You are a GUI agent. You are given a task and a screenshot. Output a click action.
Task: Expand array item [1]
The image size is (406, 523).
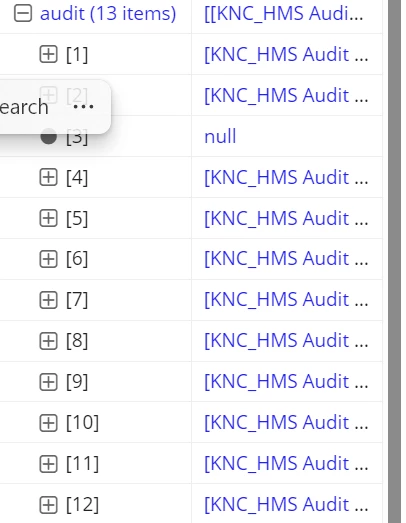tap(48, 54)
